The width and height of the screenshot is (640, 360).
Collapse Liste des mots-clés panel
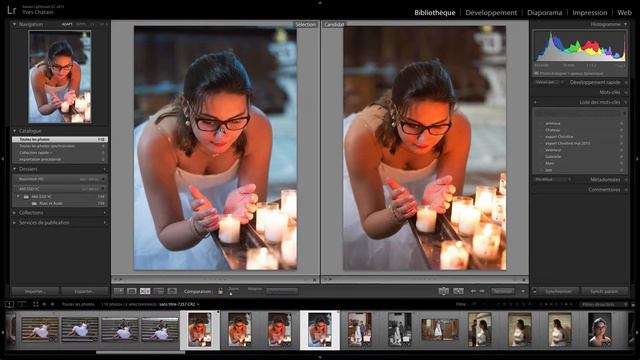pos(626,102)
